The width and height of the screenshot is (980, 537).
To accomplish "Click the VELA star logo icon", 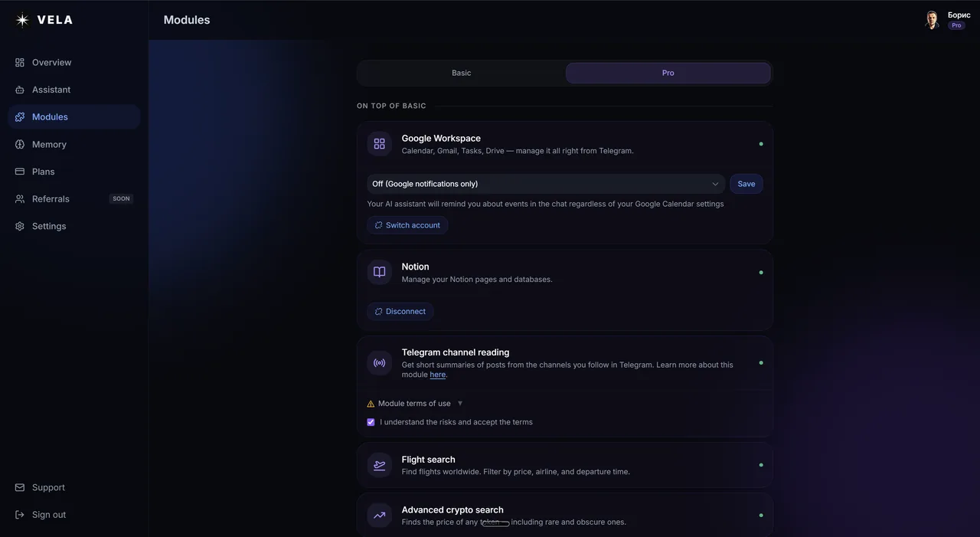I will (x=22, y=20).
